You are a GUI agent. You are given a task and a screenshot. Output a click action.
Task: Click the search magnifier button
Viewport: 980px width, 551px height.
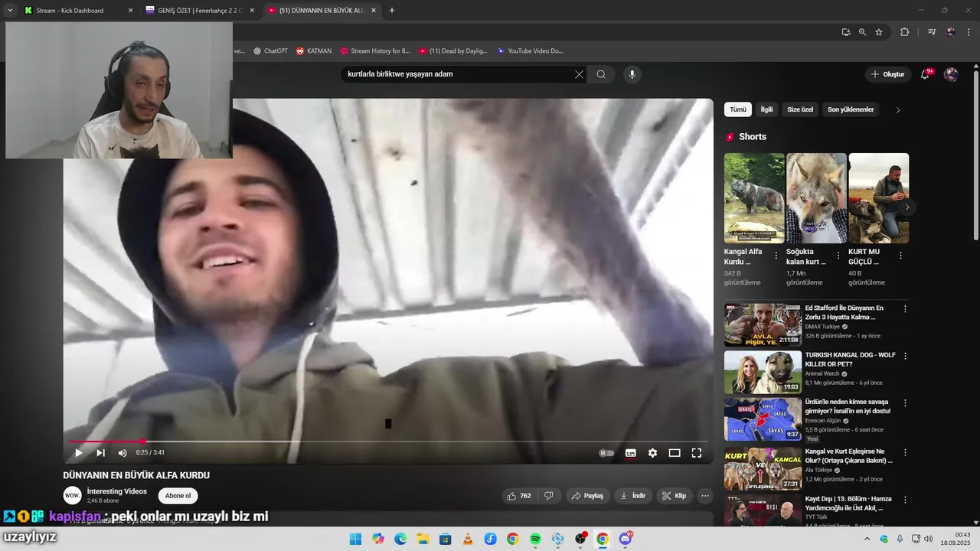(x=601, y=74)
